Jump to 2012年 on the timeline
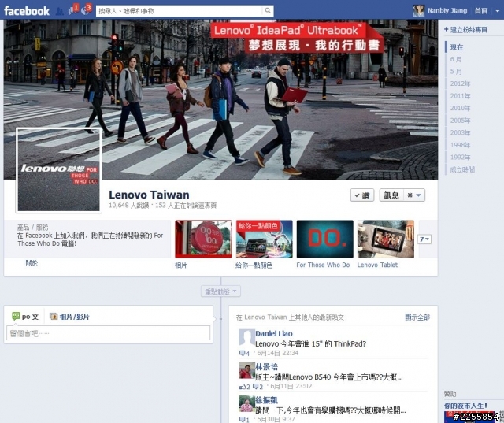 460,84
